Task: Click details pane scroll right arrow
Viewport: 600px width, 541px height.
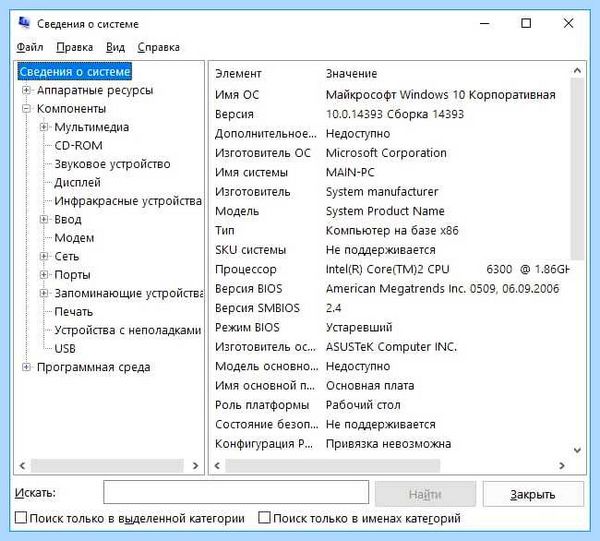Action: (x=562, y=466)
